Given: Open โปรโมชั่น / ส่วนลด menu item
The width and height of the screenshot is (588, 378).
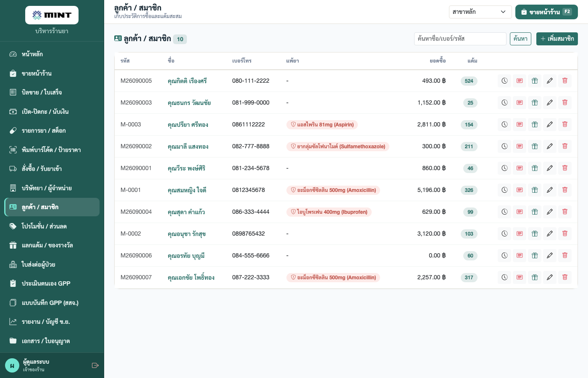Looking at the screenshot, I should pos(52,226).
